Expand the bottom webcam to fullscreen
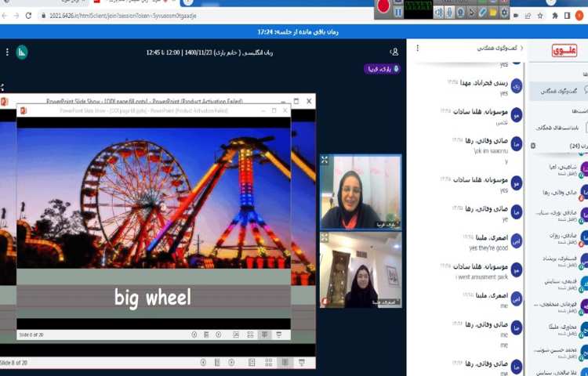Image resolution: width=588 pixels, height=376 pixels. click(325, 237)
